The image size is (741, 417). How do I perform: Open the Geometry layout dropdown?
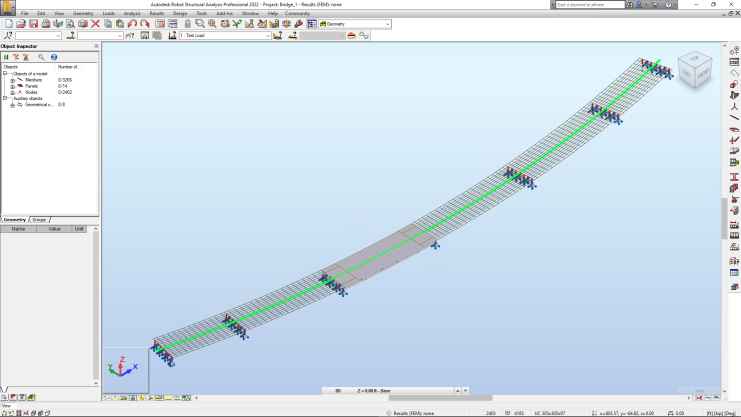pos(387,23)
